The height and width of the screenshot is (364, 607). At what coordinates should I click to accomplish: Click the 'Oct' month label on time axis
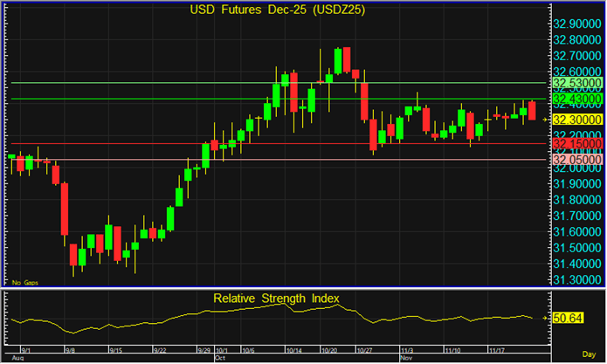(x=220, y=358)
